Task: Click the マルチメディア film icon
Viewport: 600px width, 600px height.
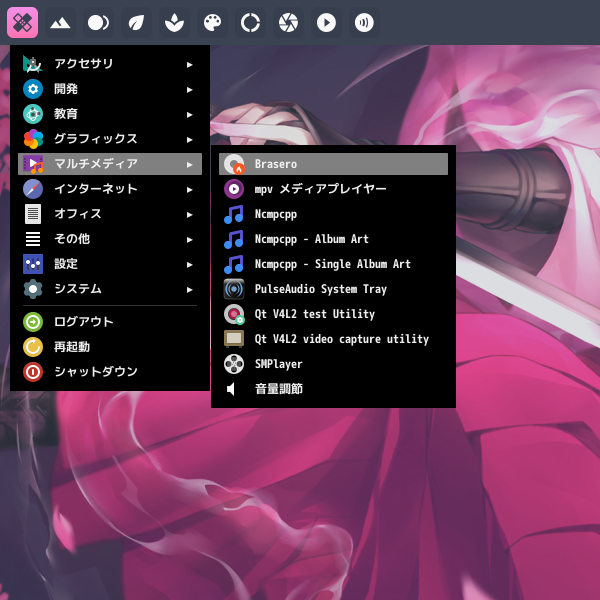Action: (33, 164)
